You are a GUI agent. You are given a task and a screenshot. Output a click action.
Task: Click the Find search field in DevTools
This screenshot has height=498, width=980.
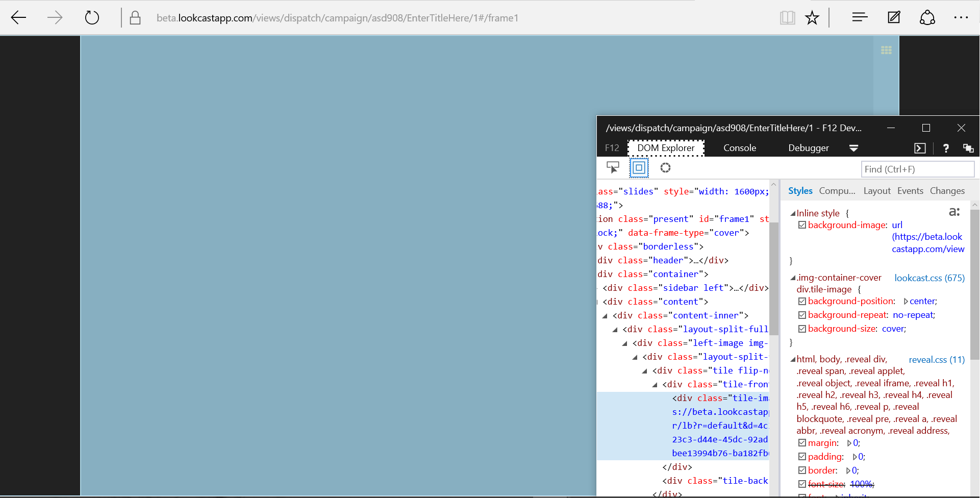click(917, 169)
